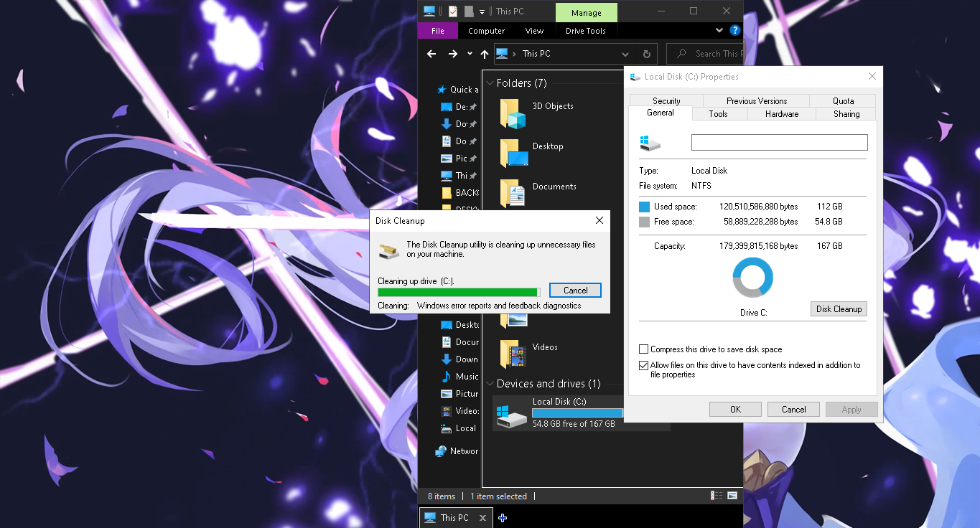Enable Compress this drive checkbox
This screenshot has width=980, height=528.
click(644, 349)
